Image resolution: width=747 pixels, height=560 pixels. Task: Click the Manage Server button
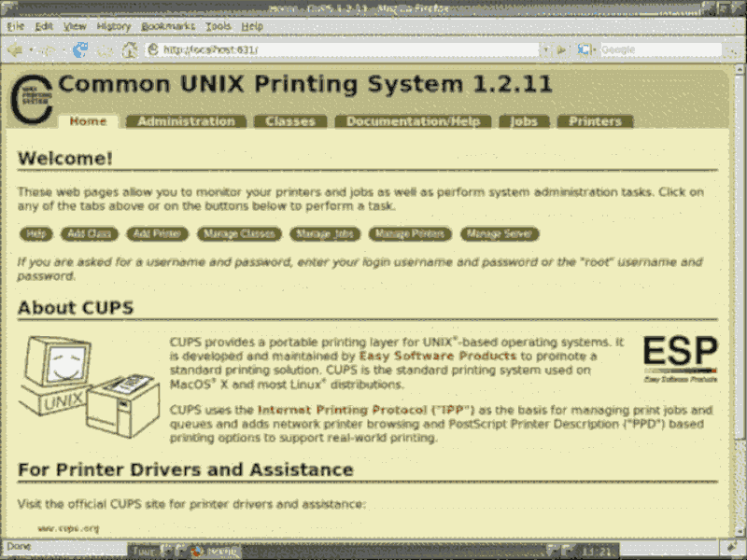(500, 234)
